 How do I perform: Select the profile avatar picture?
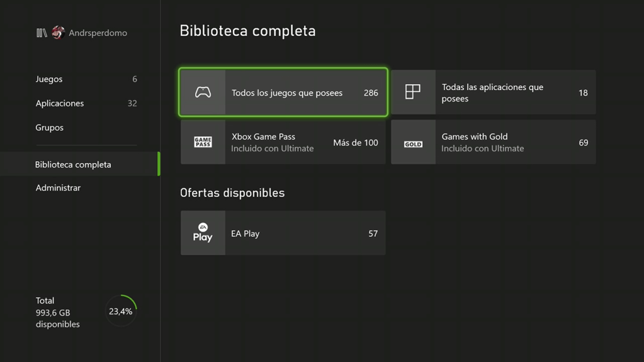(x=58, y=33)
